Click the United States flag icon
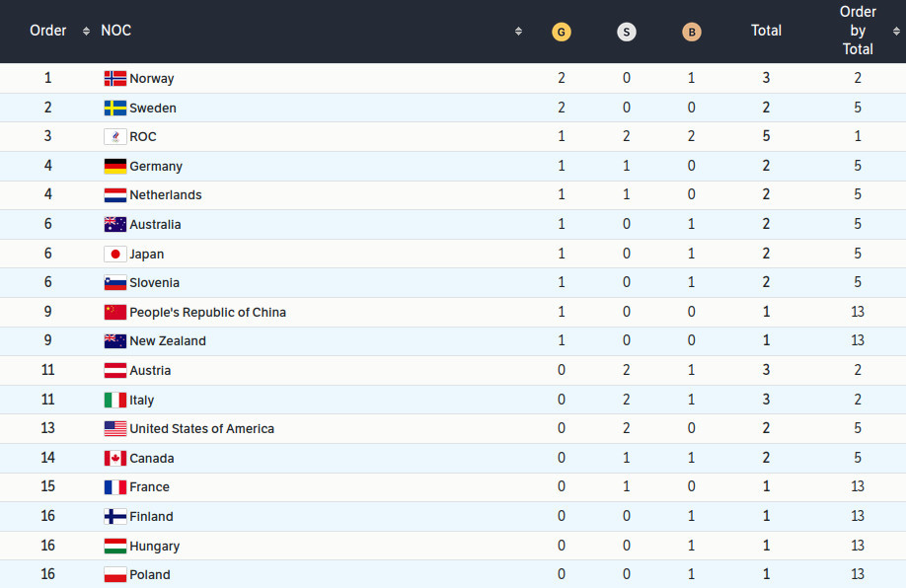 tap(114, 429)
